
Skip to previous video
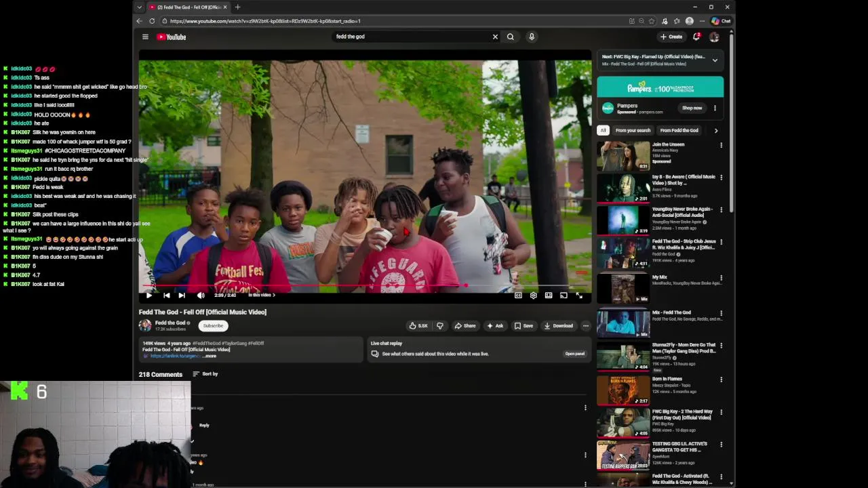point(167,296)
